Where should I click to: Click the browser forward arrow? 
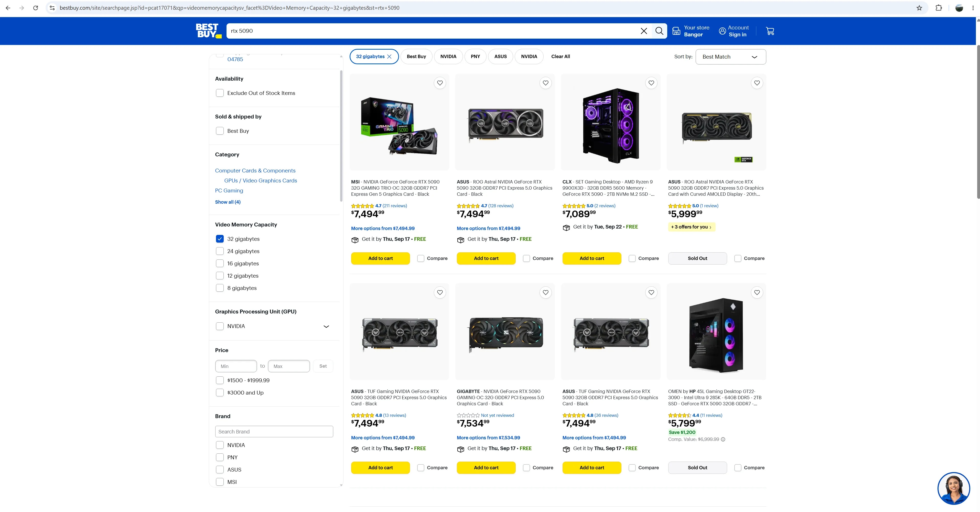pos(22,8)
